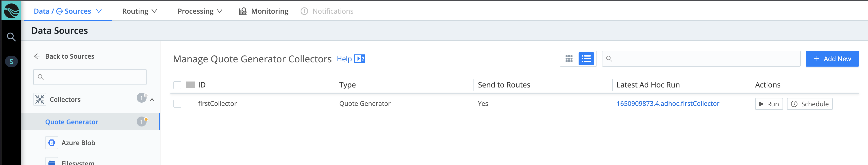Click the column selector icon beside ID
868x165 pixels.
pyautogui.click(x=190, y=85)
